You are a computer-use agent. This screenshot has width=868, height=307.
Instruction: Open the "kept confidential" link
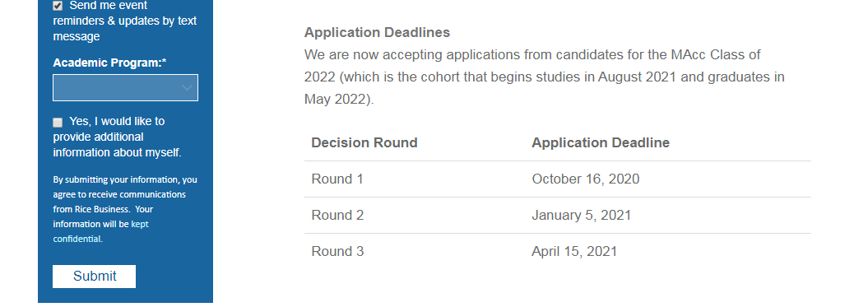[x=100, y=231]
